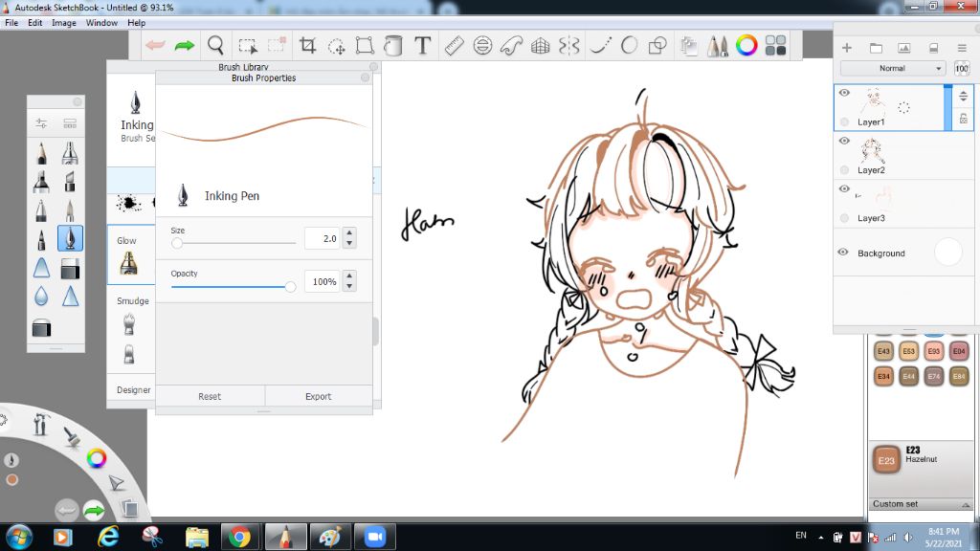Open the Perspective Guide tool
Viewport: 980px width, 551px height.
(x=540, y=46)
